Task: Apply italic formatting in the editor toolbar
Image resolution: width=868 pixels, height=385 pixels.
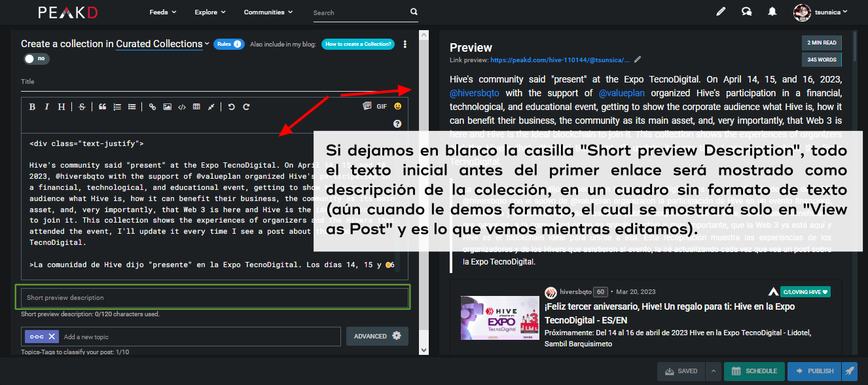Action: (x=46, y=107)
